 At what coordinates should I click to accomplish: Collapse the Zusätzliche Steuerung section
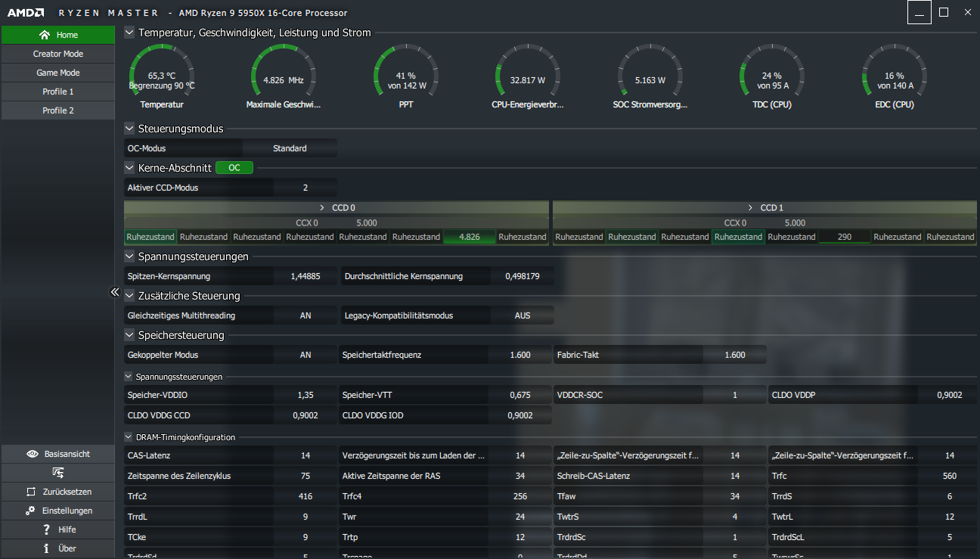pyautogui.click(x=129, y=296)
